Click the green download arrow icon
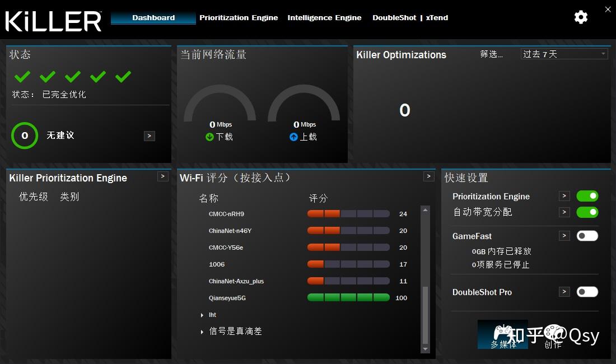Viewport: 616px width, 364px height. [209, 136]
